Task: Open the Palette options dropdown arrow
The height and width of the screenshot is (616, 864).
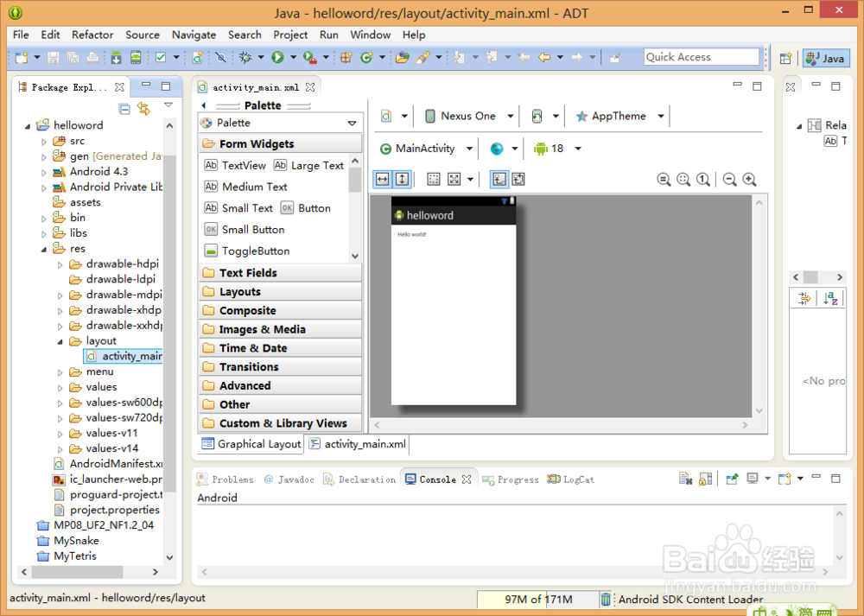Action: (353, 124)
